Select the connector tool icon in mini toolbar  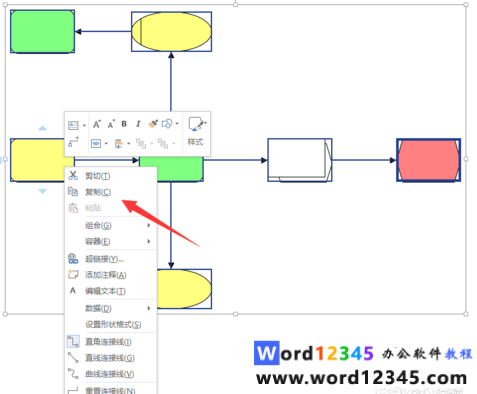73,142
